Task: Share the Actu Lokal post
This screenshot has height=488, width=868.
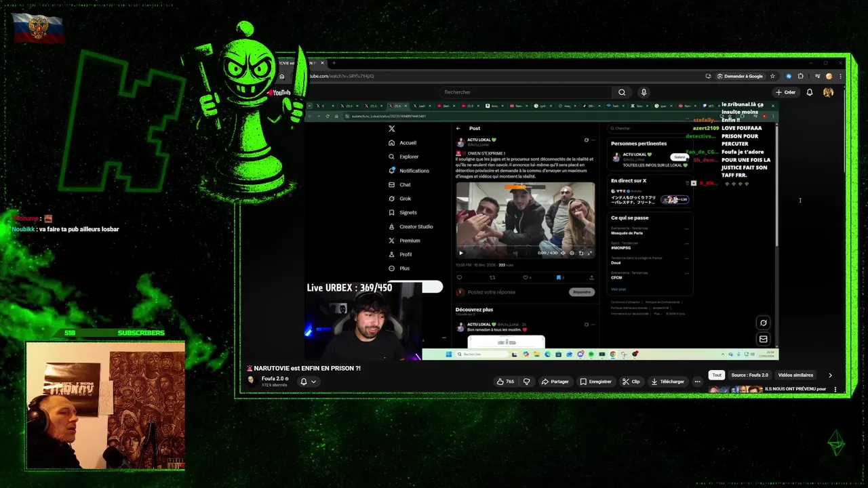Action: click(591, 277)
